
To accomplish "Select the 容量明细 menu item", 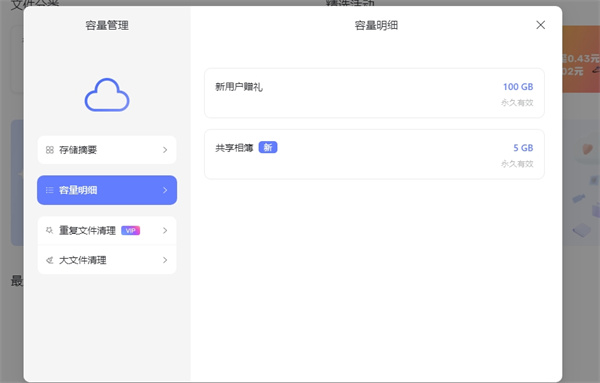I will click(107, 190).
